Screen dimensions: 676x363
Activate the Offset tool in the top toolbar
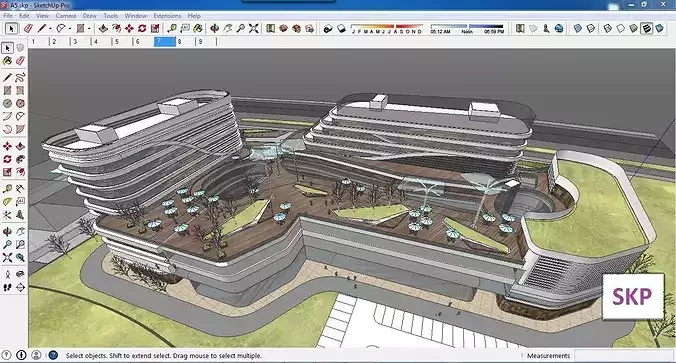[116, 28]
